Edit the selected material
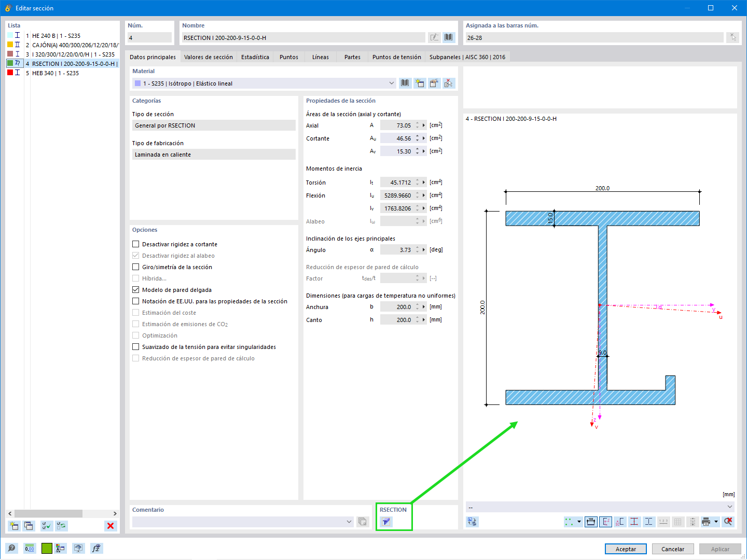 434,83
